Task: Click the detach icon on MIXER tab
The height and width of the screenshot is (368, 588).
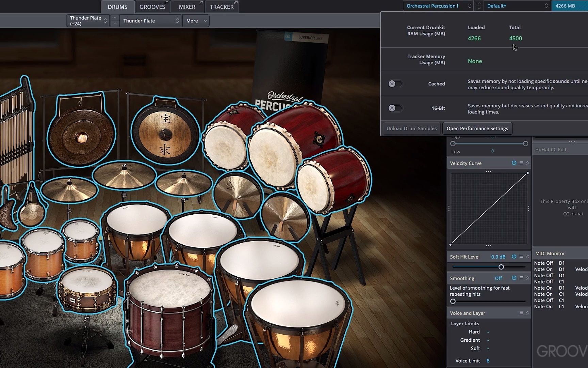Action: coord(201,2)
